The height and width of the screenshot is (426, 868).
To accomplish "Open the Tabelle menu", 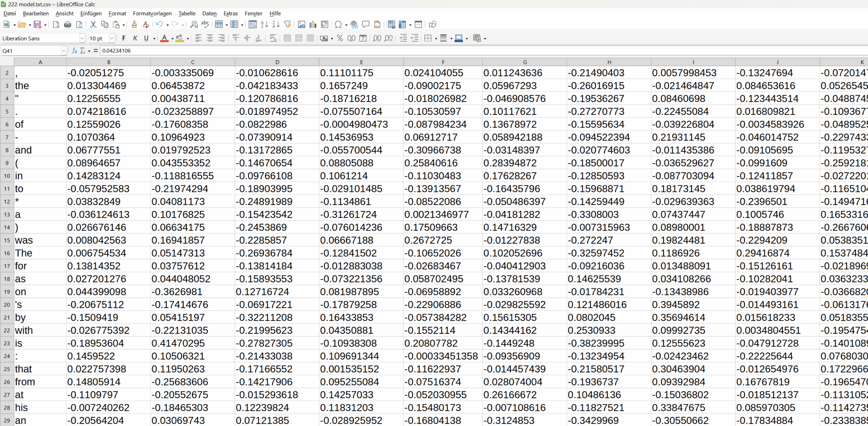I will pos(187,14).
